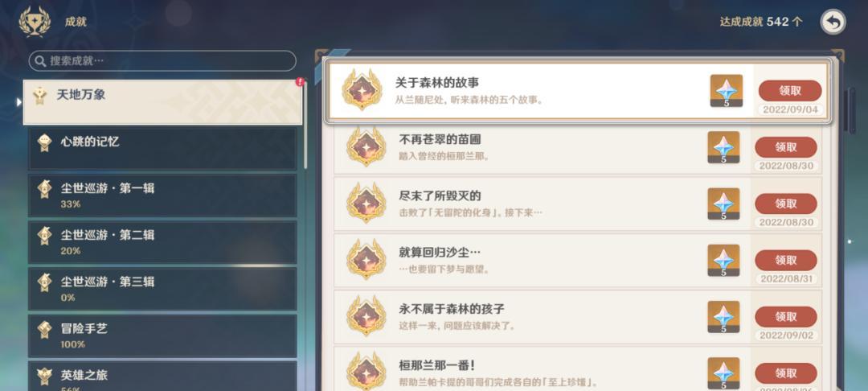Click the red notification badge on 天地万象

(x=300, y=82)
